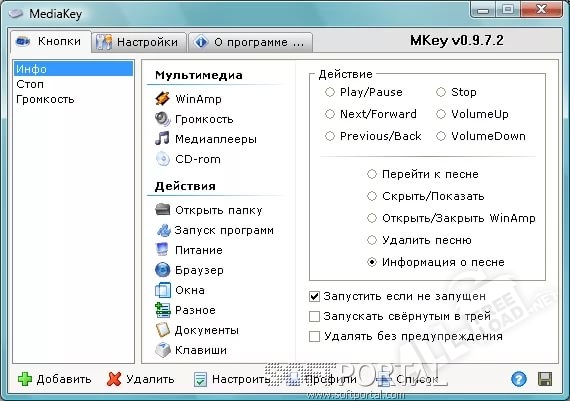Enable Запускать свёрнутым в трей checkbox

314,316
